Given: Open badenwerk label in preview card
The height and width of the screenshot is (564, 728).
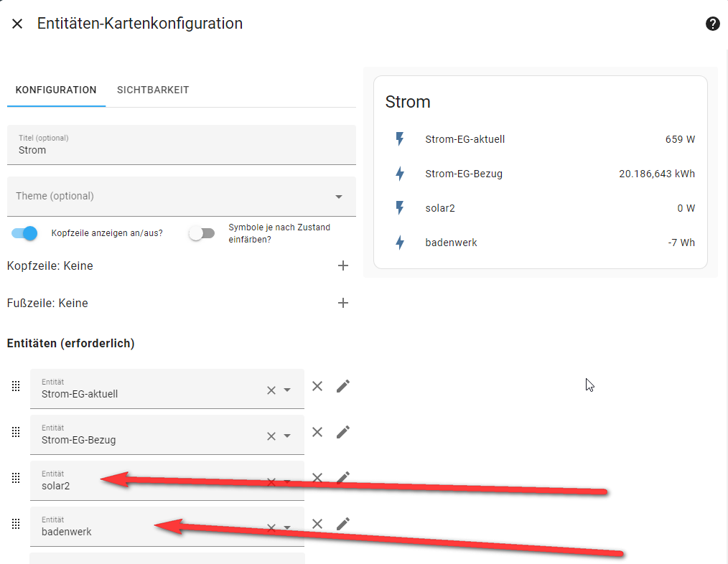Looking at the screenshot, I should point(451,243).
